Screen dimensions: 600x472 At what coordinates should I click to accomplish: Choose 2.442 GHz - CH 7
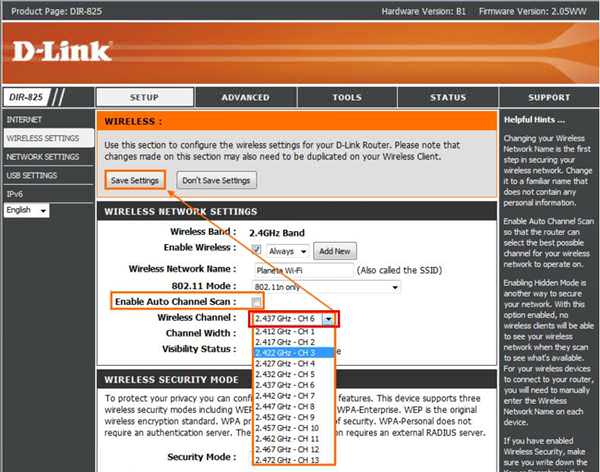[x=294, y=396]
